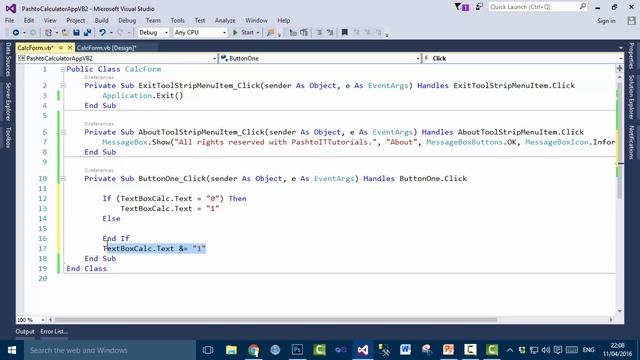
Task: Open the Edit menu
Action: [x=29, y=20]
